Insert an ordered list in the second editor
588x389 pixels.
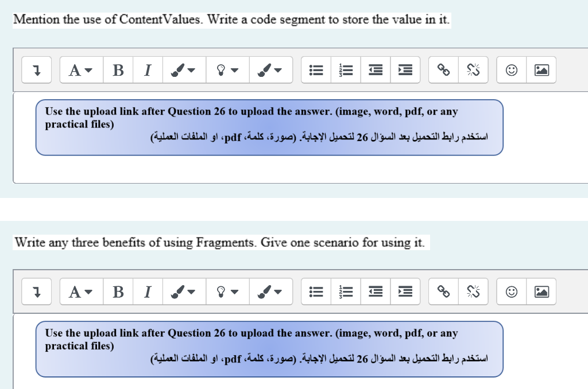coord(346,291)
